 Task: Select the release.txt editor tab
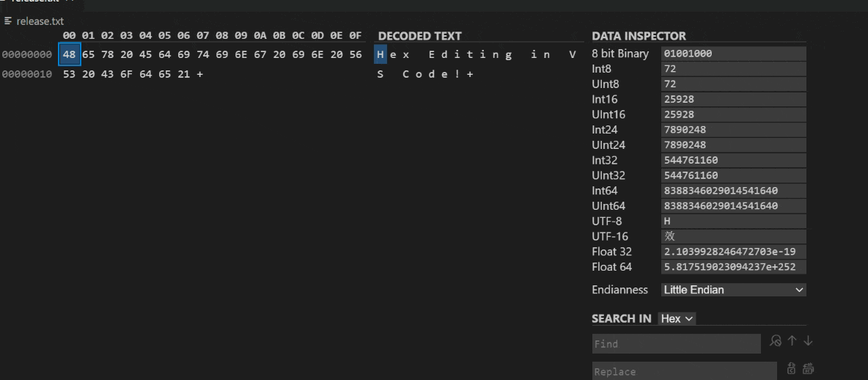pos(37,2)
